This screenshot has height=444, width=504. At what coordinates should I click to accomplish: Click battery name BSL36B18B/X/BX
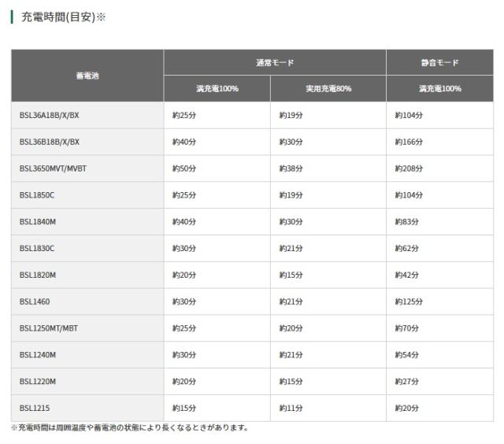click(49, 142)
